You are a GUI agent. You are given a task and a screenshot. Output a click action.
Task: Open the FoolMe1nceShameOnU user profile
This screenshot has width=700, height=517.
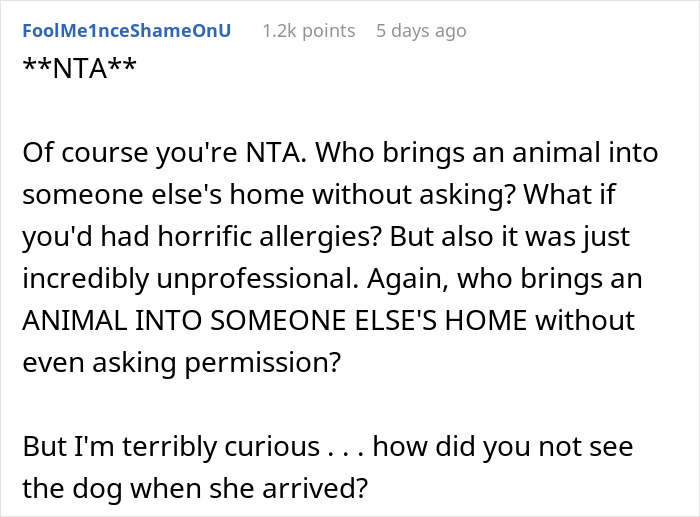pyautogui.click(x=125, y=31)
